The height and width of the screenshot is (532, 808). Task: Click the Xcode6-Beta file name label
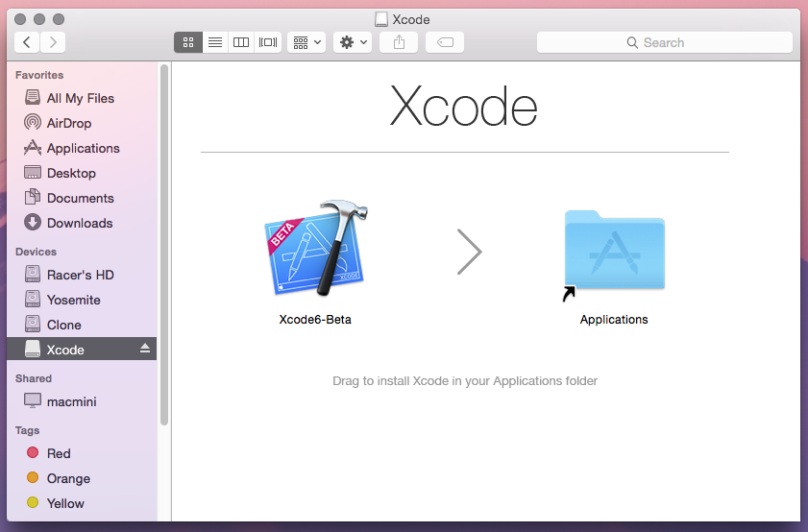click(315, 320)
